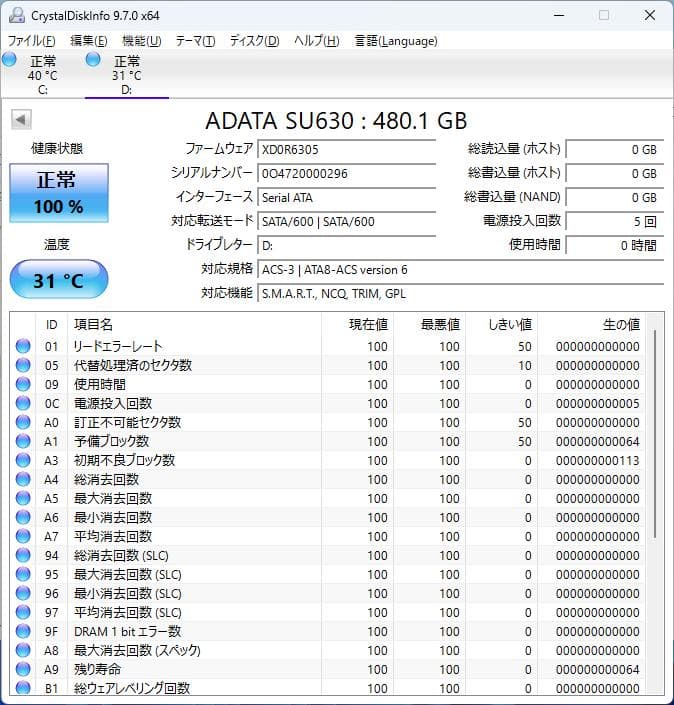Select the row name 残り寿命
Screen dimensions: 674x705
pyautogui.click(x=97, y=669)
